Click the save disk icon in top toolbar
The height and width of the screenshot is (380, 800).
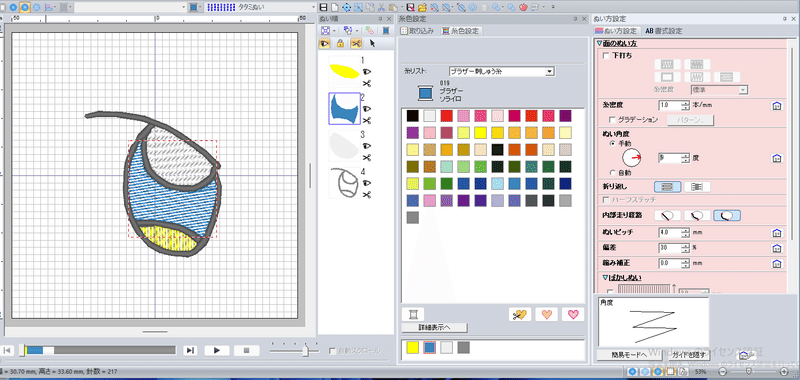(x=322, y=7)
